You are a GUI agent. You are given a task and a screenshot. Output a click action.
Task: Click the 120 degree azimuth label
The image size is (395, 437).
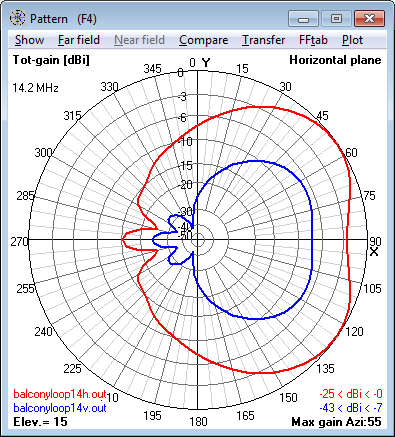354,331
